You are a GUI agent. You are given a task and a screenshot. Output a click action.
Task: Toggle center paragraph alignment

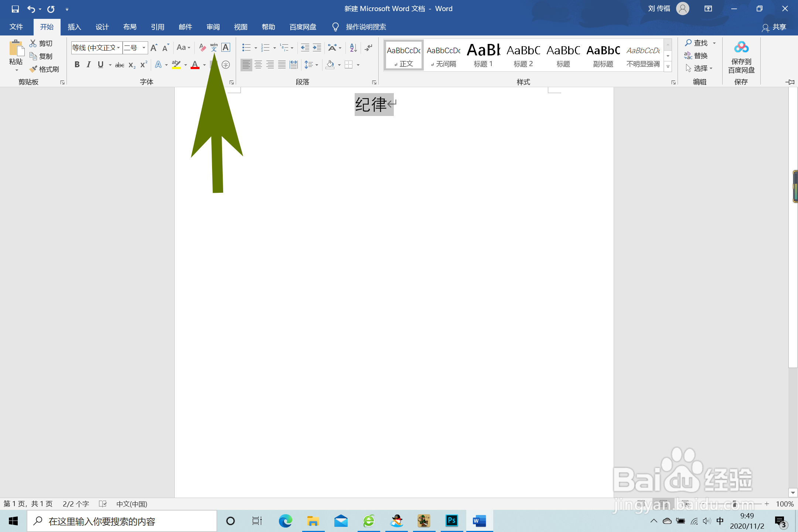pyautogui.click(x=258, y=65)
